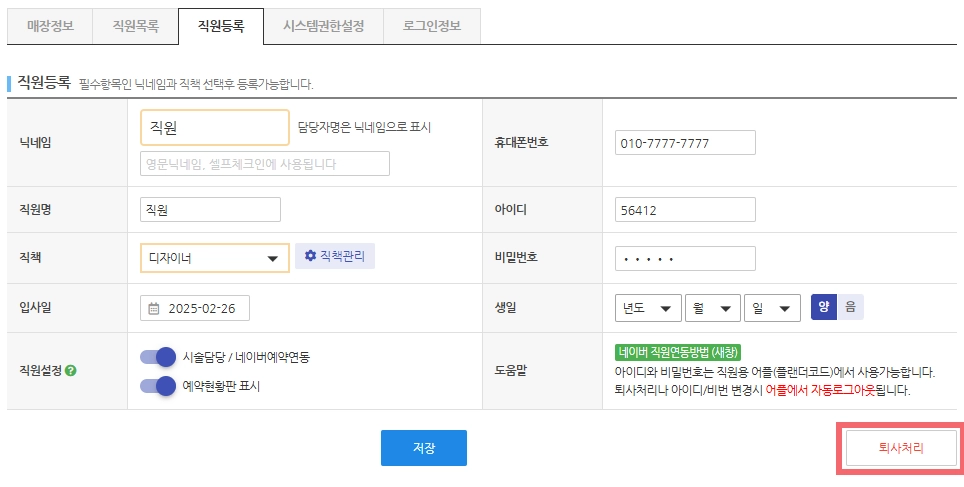Click the green help icon beside 직원설정

(x=71, y=371)
